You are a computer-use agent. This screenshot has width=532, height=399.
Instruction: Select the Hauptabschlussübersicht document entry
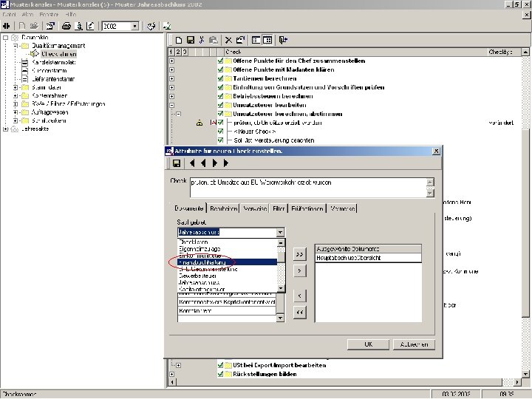click(368, 258)
